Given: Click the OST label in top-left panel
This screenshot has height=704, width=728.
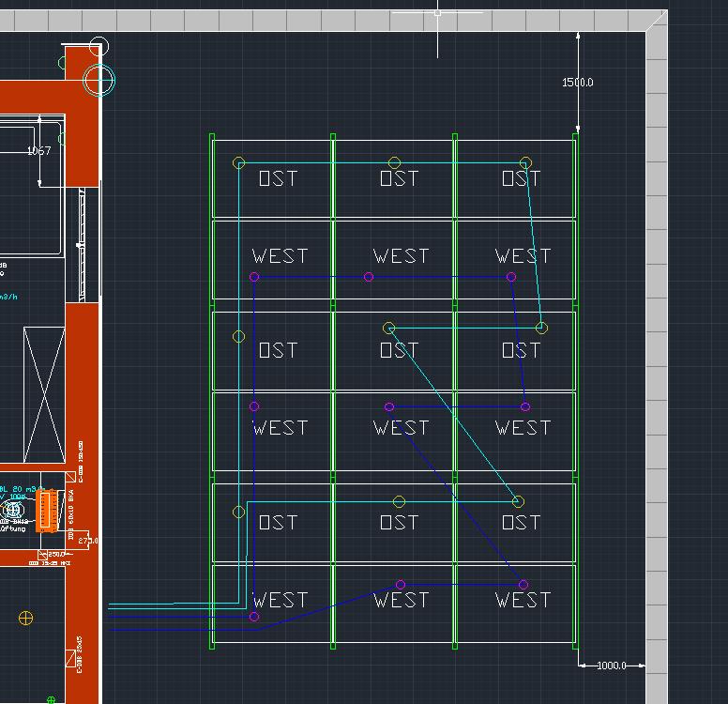Looking at the screenshot, I should tap(278, 178).
